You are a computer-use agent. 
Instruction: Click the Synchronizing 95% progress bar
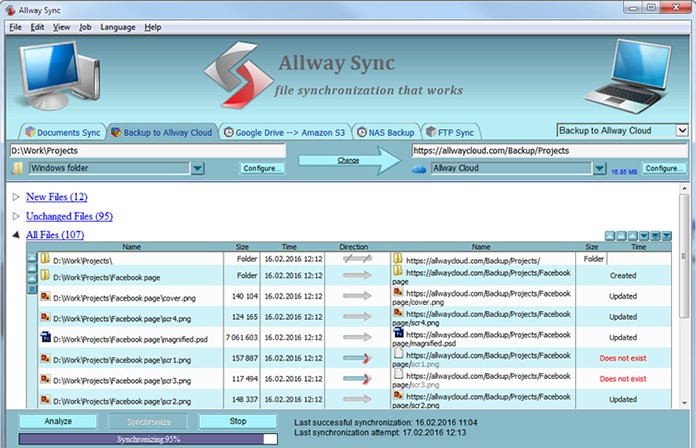(148, 439)
